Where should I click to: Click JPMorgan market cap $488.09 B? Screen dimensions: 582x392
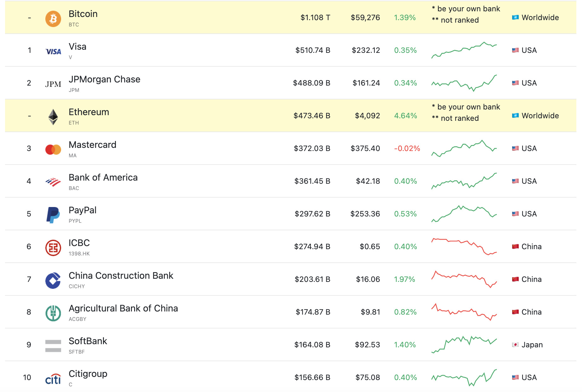tap(311, 83)
